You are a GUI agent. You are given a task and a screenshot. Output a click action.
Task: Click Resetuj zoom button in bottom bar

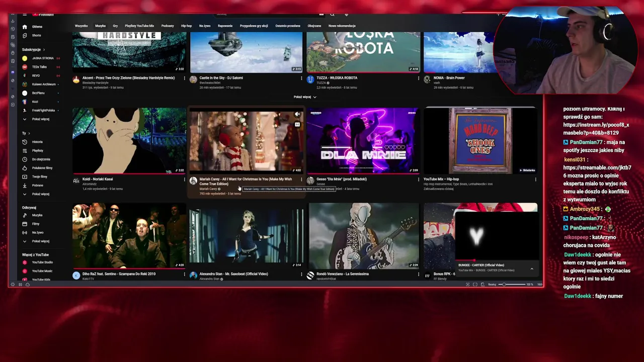[492, 285]
